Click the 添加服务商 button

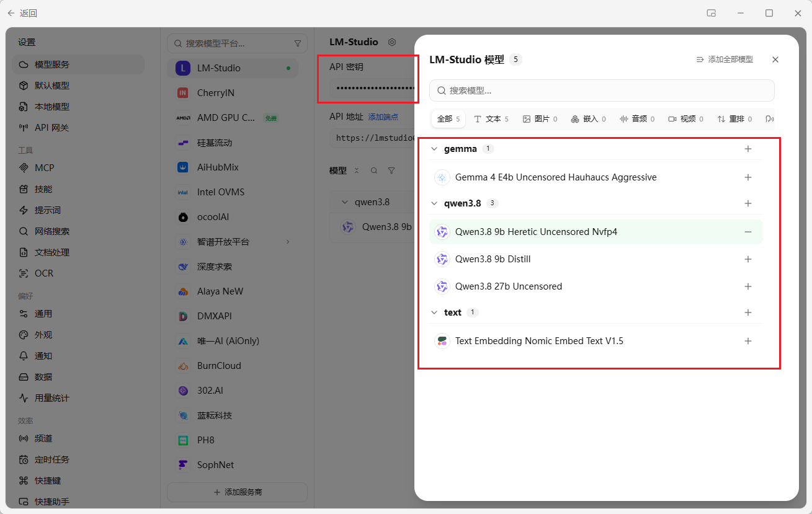237,492
